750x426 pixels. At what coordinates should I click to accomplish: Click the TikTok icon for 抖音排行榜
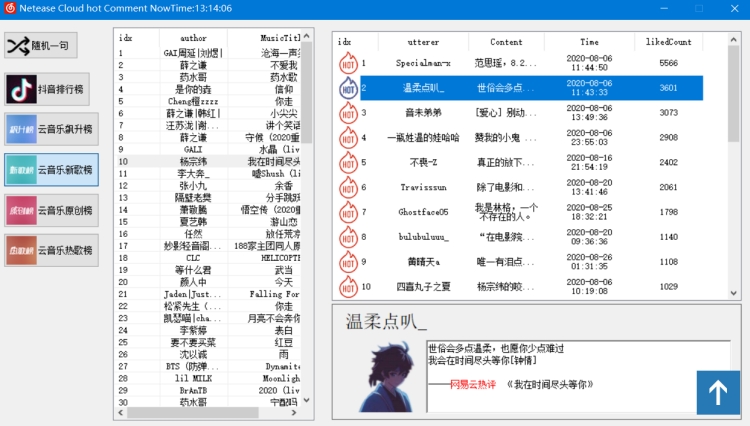coord(19,90)
